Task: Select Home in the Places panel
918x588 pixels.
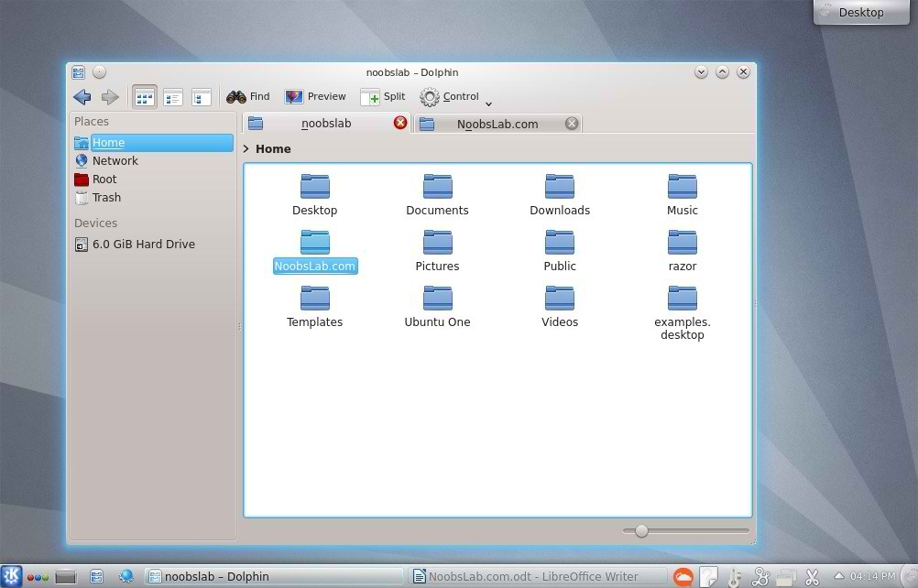Action: click(153, 143)
